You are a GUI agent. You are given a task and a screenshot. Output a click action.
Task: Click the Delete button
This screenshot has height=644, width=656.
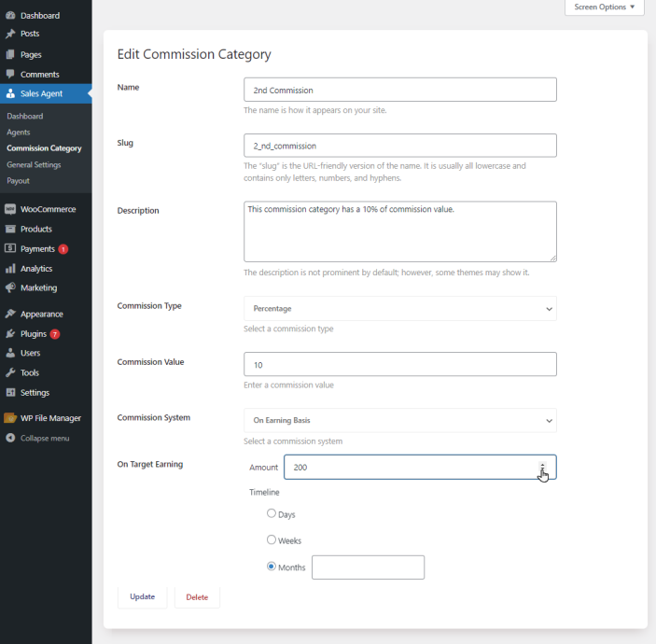(197, 596)
